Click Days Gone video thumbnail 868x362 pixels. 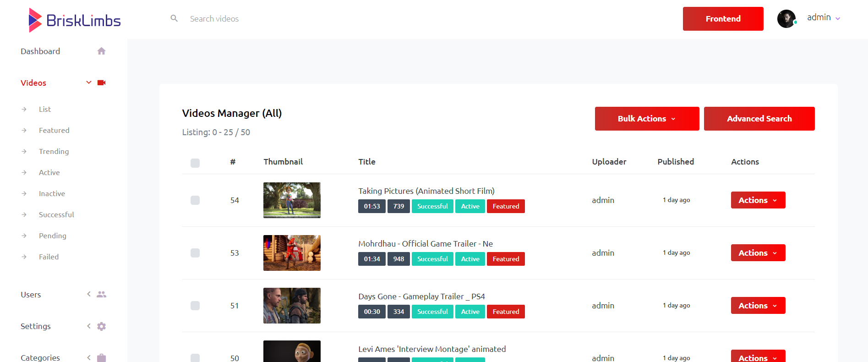click(292, 306)
